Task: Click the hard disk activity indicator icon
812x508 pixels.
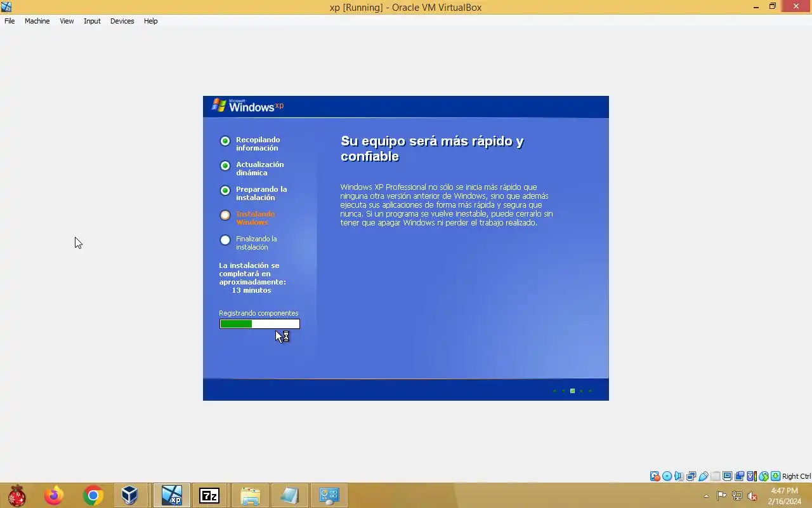Action: [655, 476]
